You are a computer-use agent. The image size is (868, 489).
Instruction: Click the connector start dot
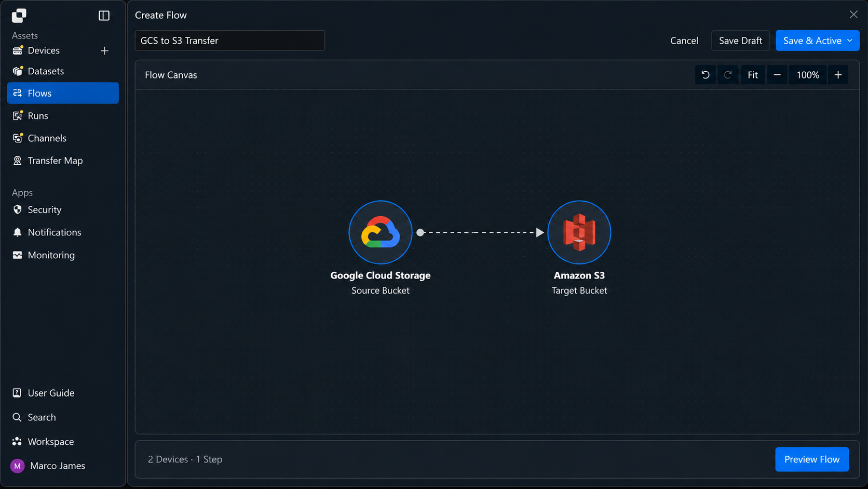point(421,232)
